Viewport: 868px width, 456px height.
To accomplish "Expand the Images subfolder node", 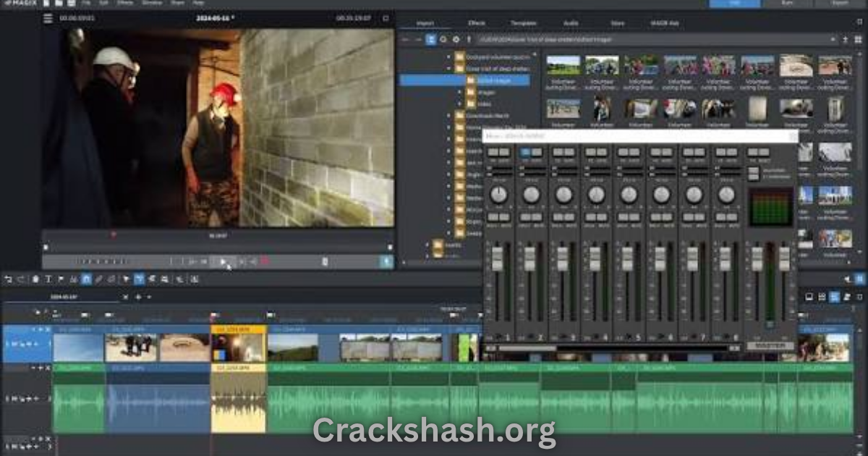I will (459, 93).
